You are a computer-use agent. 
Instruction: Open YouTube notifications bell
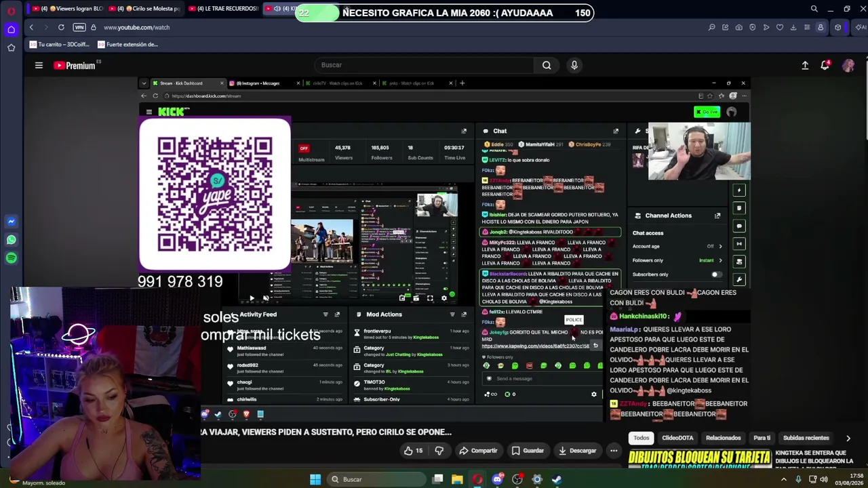pyautogui.click(x=825, y=65)
